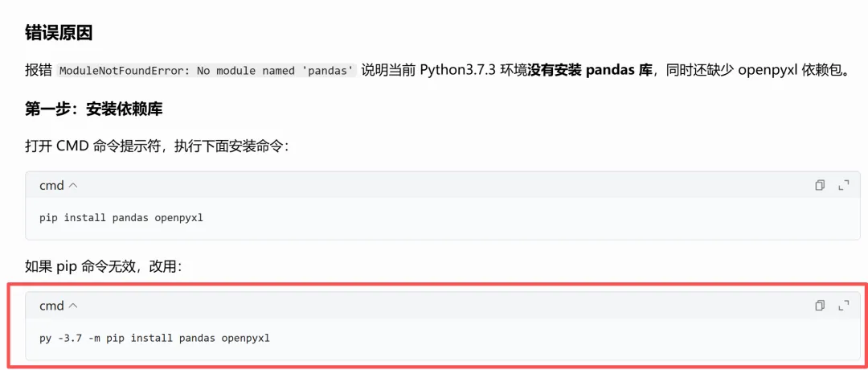
Task: Collapse the first cmd block using caret
Action: [x=73, y=186]
